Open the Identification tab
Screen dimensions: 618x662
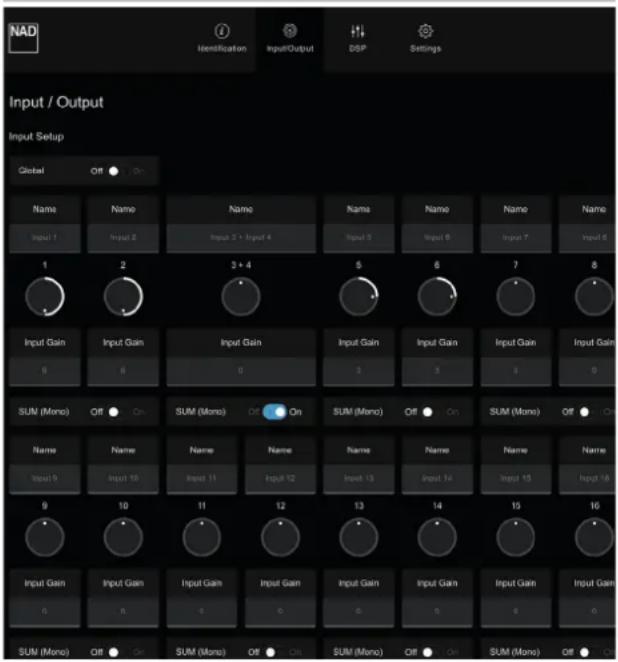tap(222, 38)
